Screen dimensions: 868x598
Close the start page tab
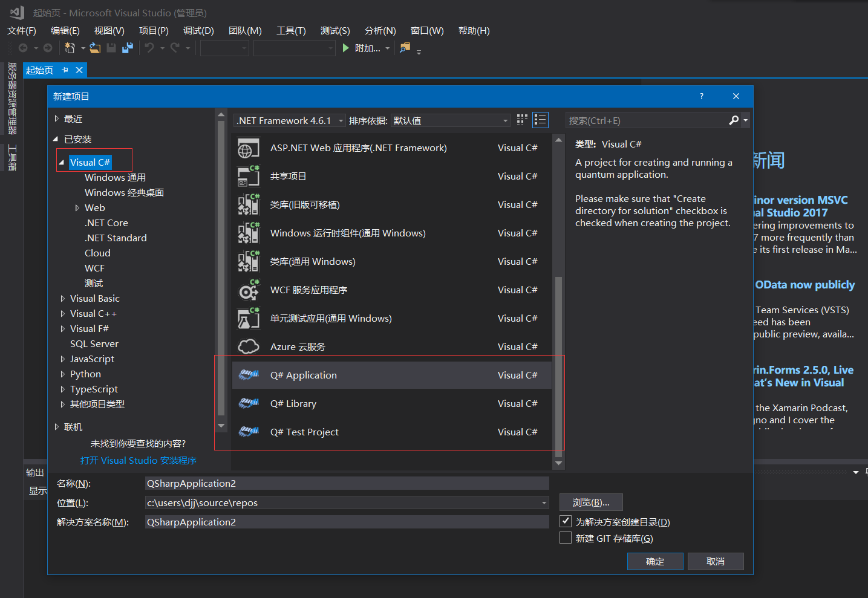pyautogui.click(x=79, y=70)
